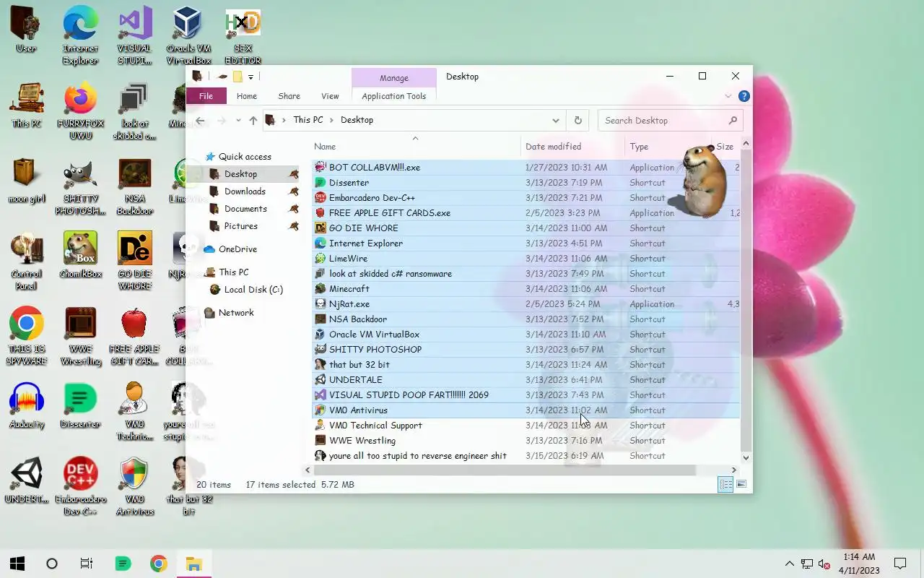Open the Windows Start menu

coord(17,564)
